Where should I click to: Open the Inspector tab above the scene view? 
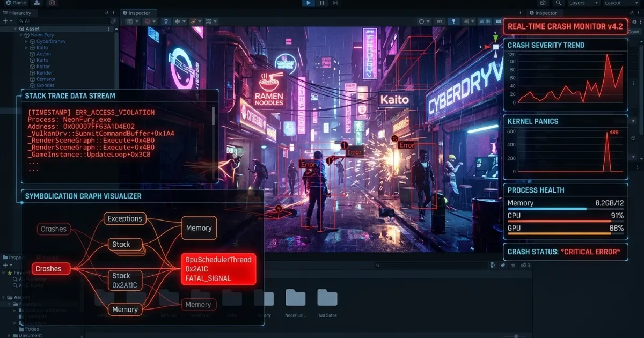coord(138,13)
